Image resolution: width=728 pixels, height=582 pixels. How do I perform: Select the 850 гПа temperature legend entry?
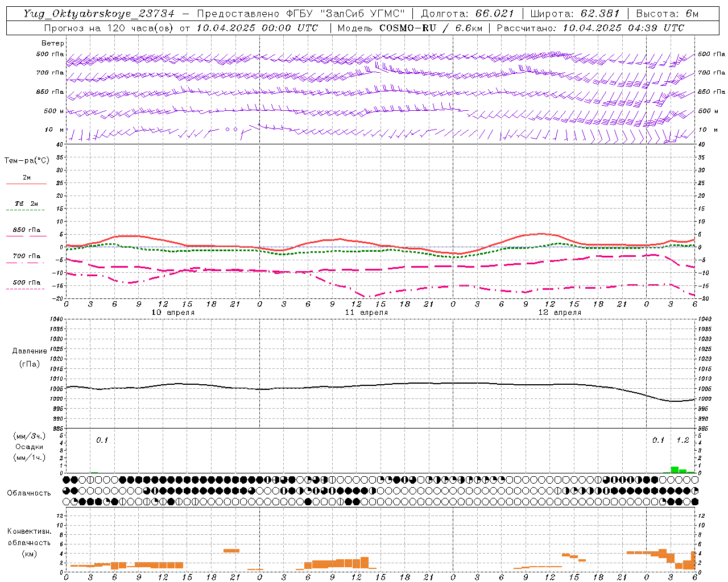click(x=26, y=230)
